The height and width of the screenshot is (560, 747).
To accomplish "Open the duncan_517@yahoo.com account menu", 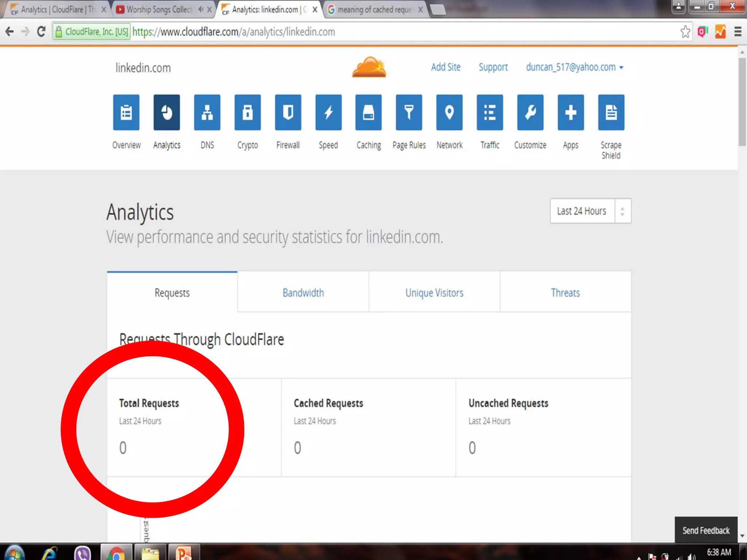I will pyautogui.click(x=574, y=67).
